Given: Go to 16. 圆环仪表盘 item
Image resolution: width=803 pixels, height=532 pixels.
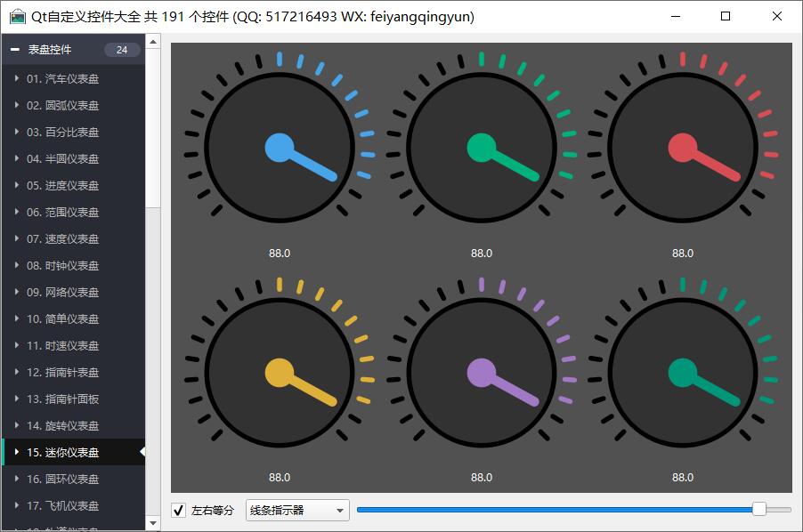Looking at the screenshot, I should 62,480.
